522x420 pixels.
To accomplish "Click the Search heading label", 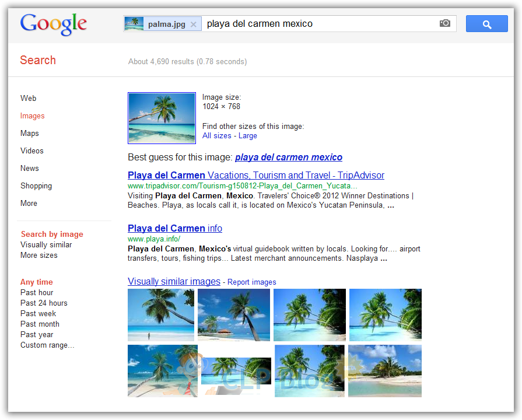I will [38, 60].
